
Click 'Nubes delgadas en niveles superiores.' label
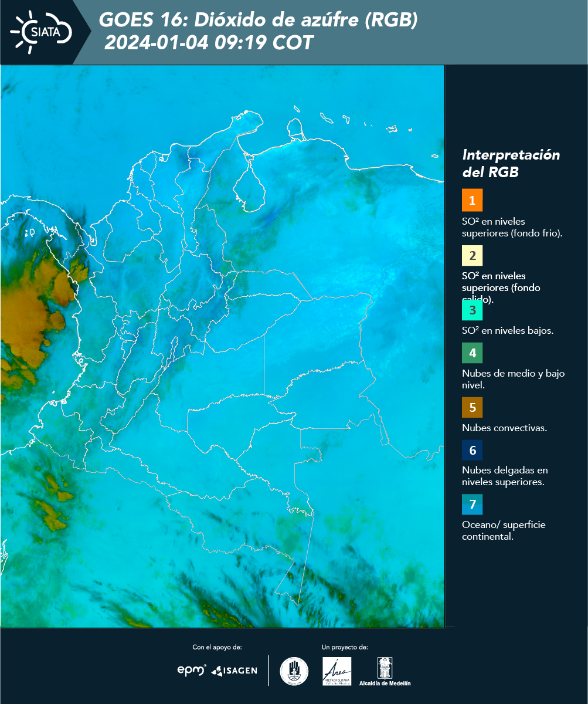pyautogui.click(x=505, y=476)
